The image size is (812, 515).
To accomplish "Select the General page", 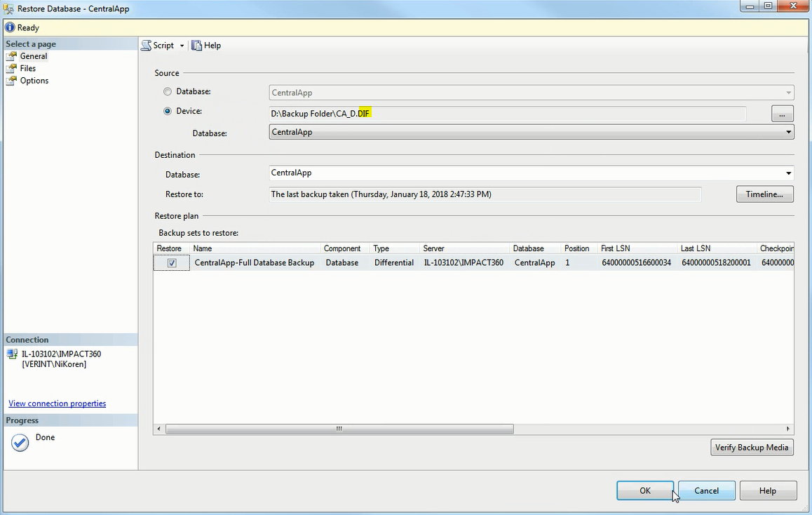I will [x=33, y=56].
